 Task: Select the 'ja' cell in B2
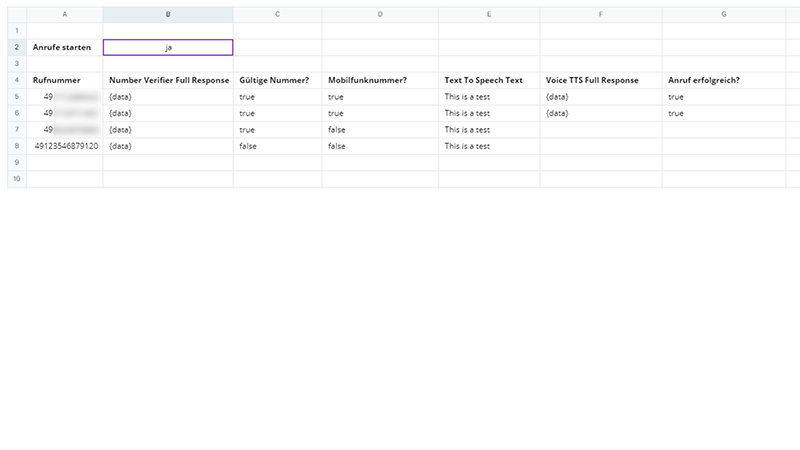pos(168,47)
